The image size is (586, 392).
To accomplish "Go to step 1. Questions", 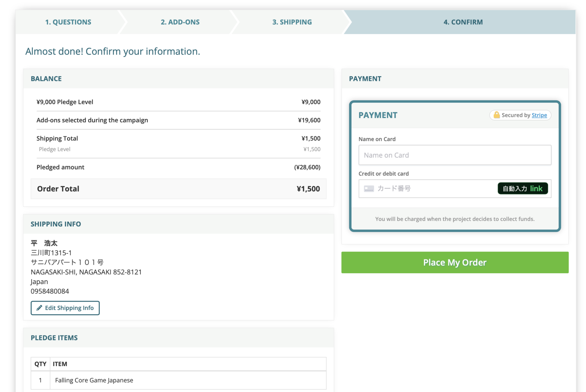I will click(x=68, y=22).
